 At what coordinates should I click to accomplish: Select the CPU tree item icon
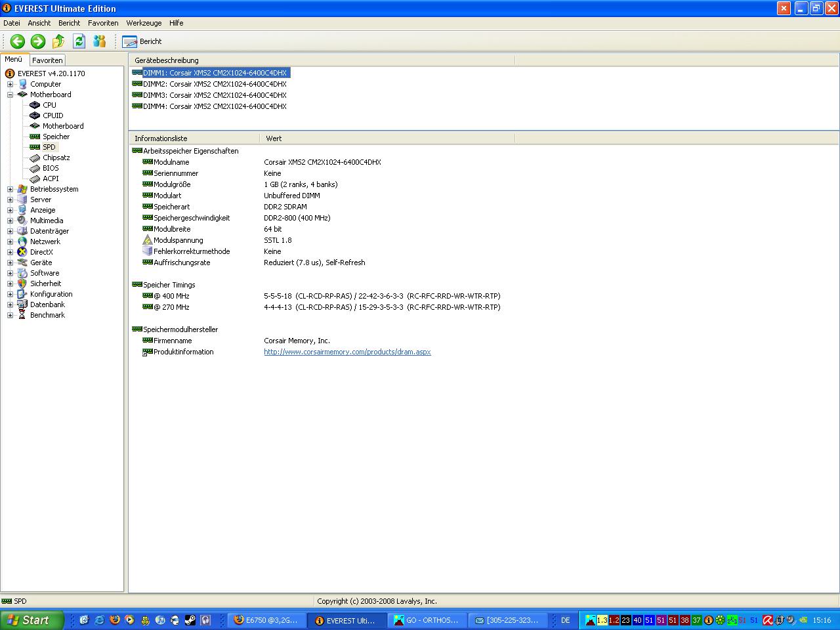[35, 105]
